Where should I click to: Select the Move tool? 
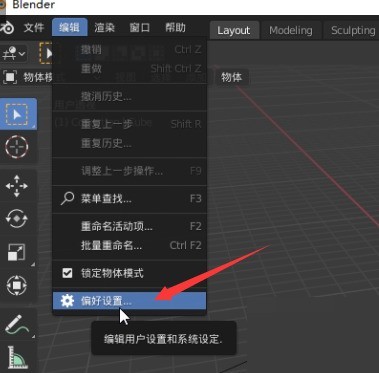[17, 186]
